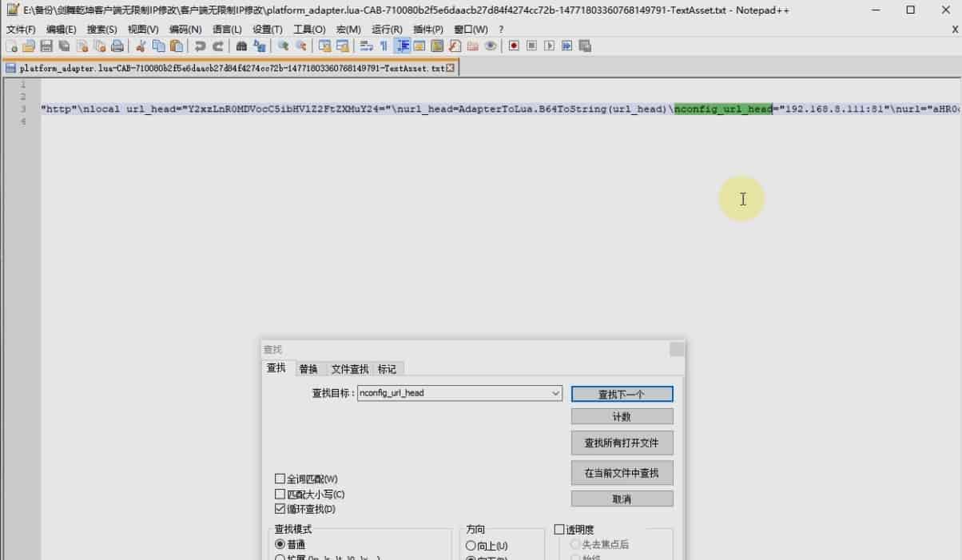Viewport: 962px width, 560px height.
Task: Click the Zoom In magnifier icon
Action: pos(283,46)
